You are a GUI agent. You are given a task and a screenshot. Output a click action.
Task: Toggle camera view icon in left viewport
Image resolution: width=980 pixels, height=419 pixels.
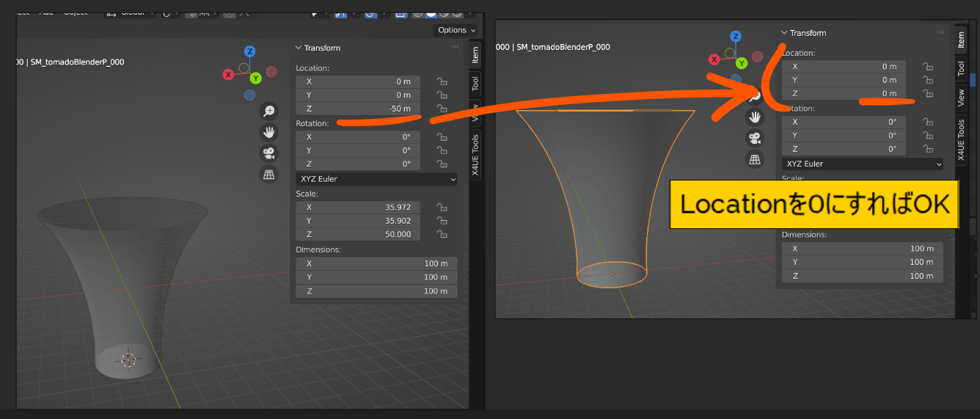click(269, 153)
